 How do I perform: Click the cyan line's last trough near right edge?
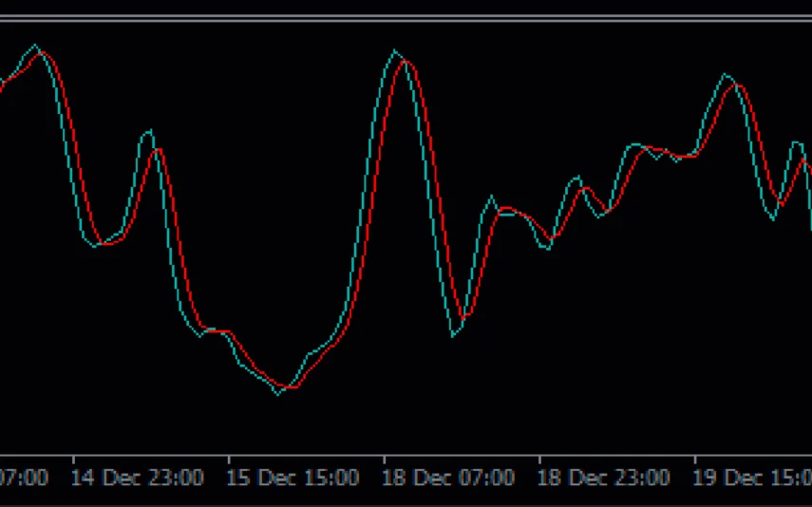[773, 219]
